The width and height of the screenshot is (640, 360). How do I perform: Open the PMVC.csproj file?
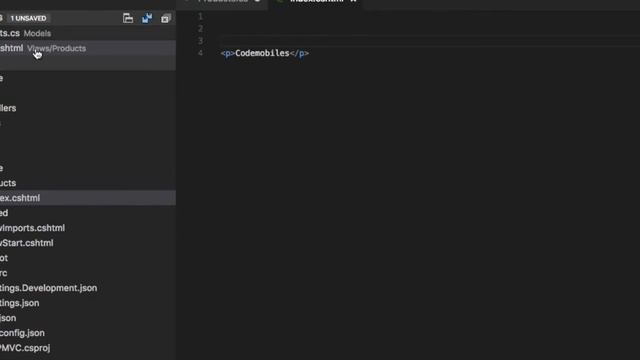[25, 348]
